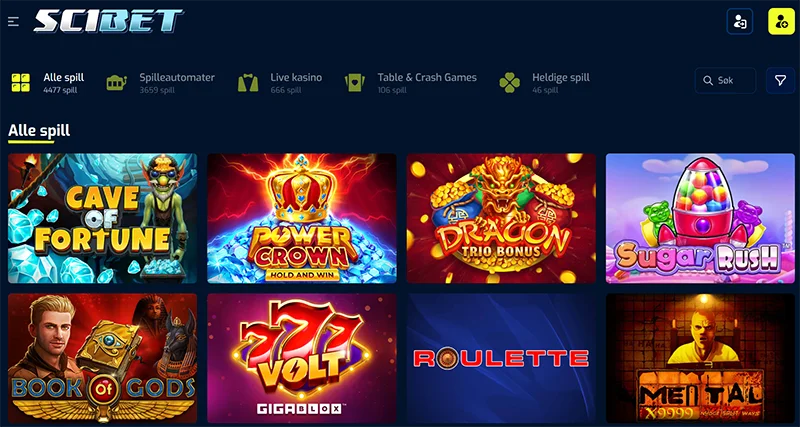The image size is (800, 427).
Task: Click the SCIBET logo
Action: click(108, 21)
